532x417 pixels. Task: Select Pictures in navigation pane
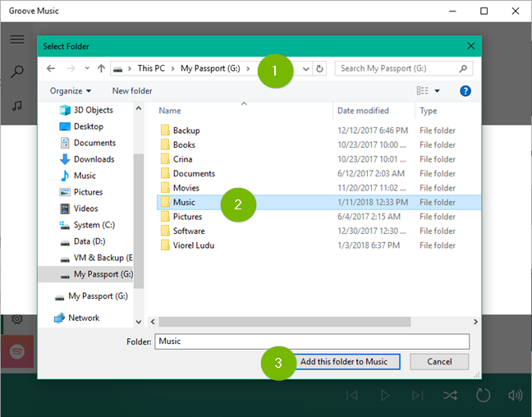point(81,192)
